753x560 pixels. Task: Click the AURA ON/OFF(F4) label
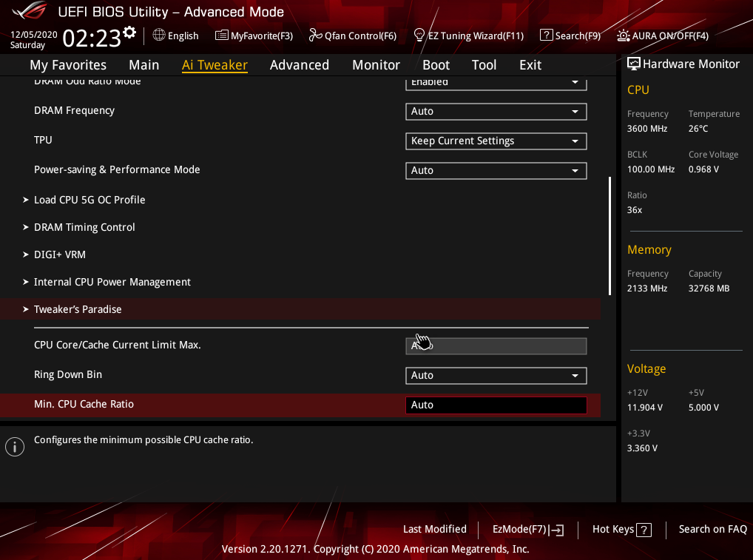point(670,36)
